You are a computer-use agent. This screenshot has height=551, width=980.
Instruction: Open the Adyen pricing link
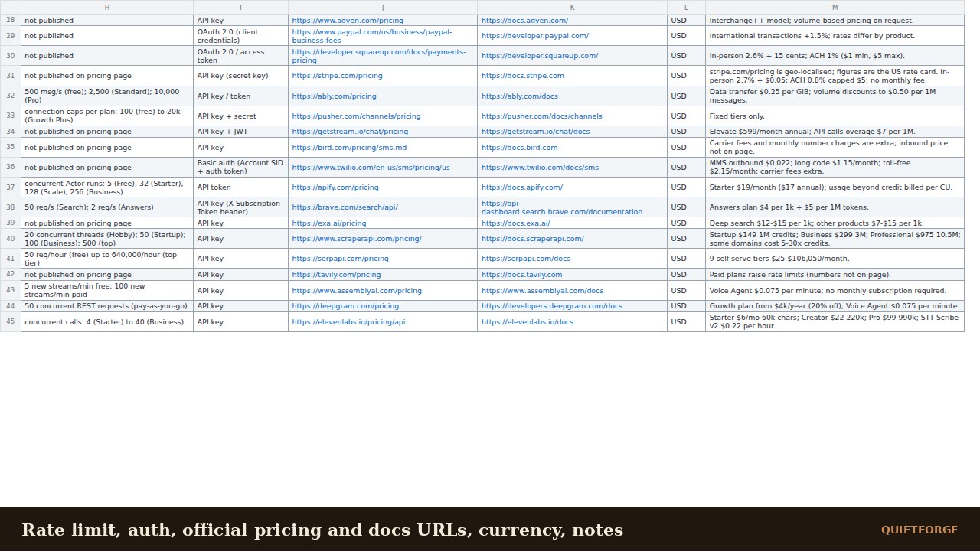click(x=348, y=21)
